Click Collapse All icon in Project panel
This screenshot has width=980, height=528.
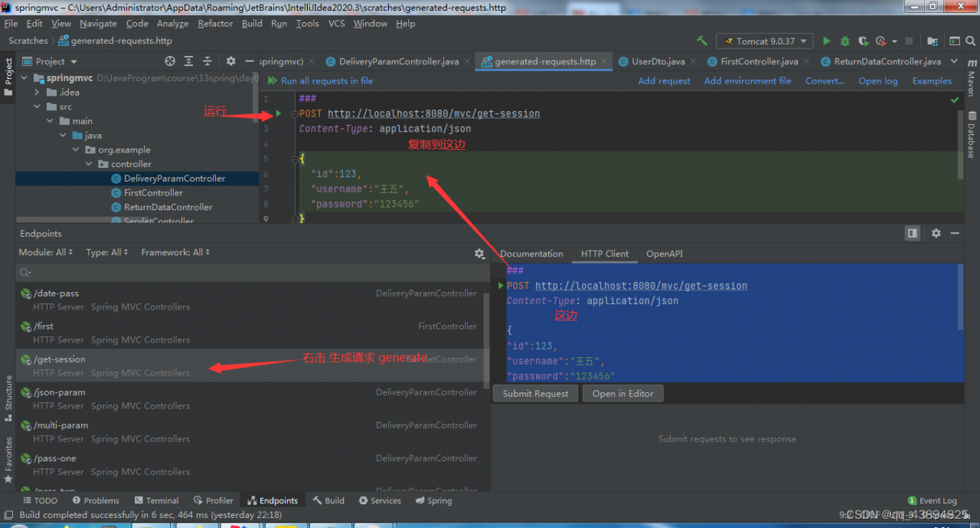point(207,61)
